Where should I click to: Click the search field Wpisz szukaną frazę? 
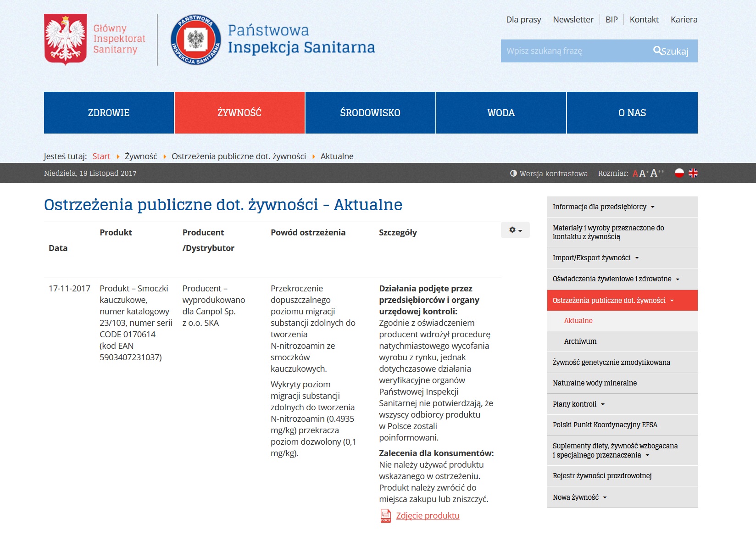573,51
